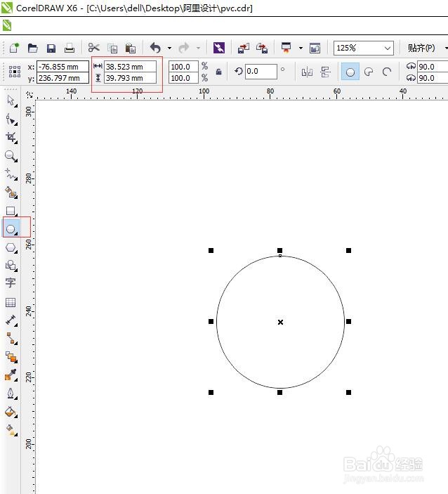
Task: Select the Fill tool
Action: pyautogui.click(x=11, y=412)
